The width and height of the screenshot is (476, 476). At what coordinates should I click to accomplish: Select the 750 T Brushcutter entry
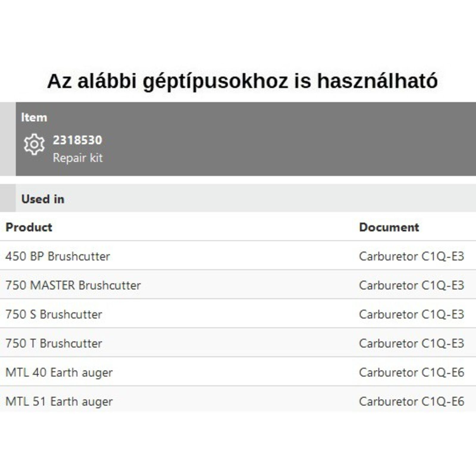click(54, 343)
